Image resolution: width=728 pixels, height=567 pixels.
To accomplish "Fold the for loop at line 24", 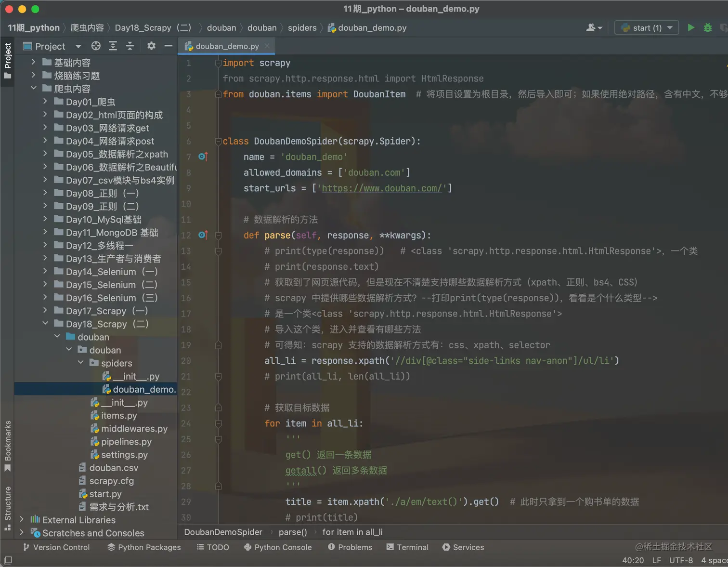I will tap(218, 423).
